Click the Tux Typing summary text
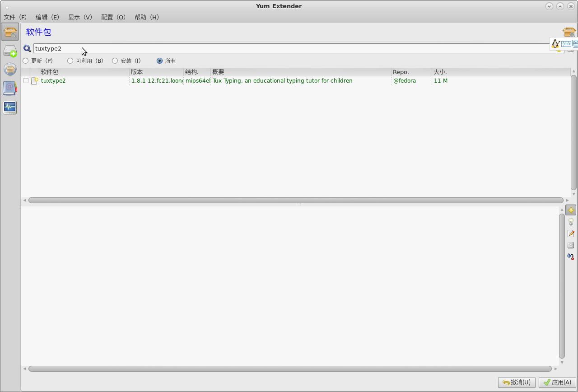This screenshot has height=392, width=578. pyautogui.click(x=283, y=81)
